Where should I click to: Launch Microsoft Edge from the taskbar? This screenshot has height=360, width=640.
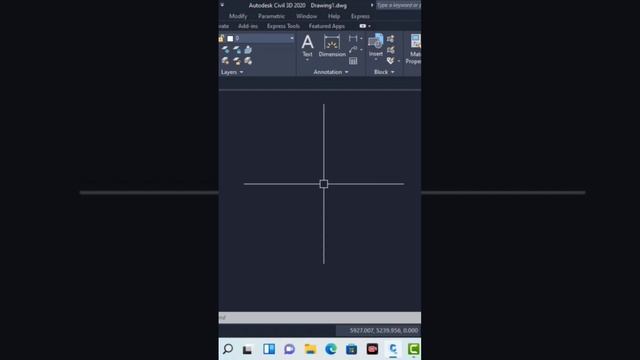(331, 349)
